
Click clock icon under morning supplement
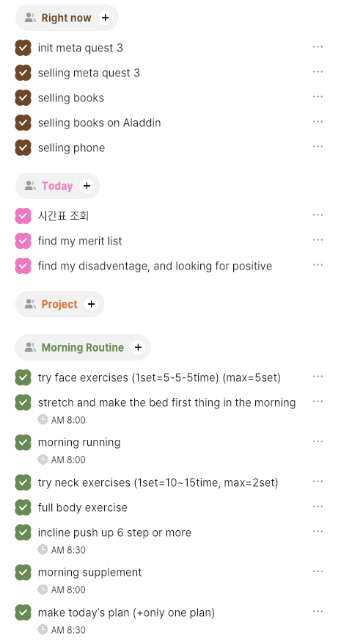[43, 590]
